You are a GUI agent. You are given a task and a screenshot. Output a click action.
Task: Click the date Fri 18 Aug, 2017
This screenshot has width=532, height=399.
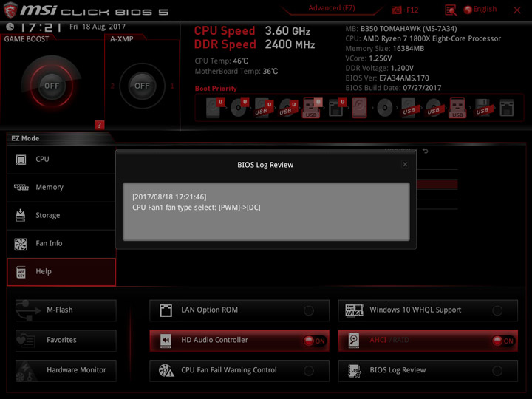point(98,27)
